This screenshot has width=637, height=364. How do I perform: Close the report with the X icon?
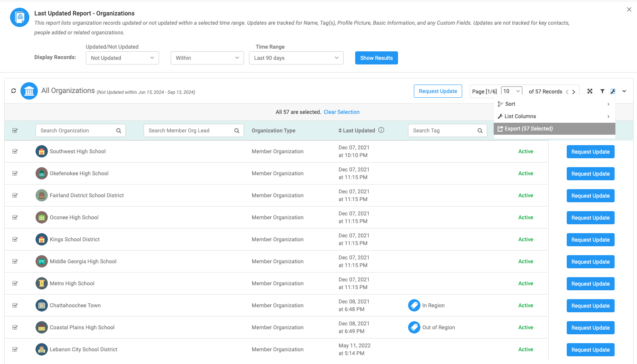629,9
